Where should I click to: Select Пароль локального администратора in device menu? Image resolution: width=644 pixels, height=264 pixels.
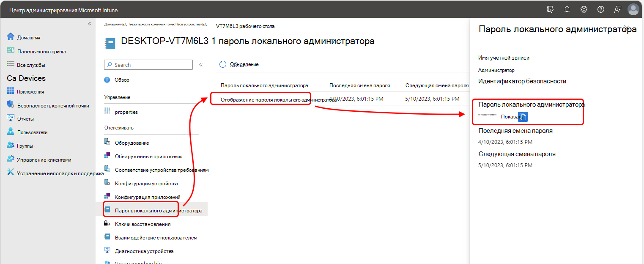pyautogui.click(x=159, y=211)
